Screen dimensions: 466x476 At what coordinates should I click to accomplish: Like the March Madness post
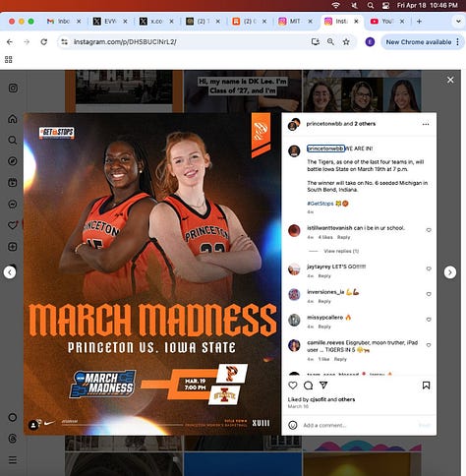point(293,386)
